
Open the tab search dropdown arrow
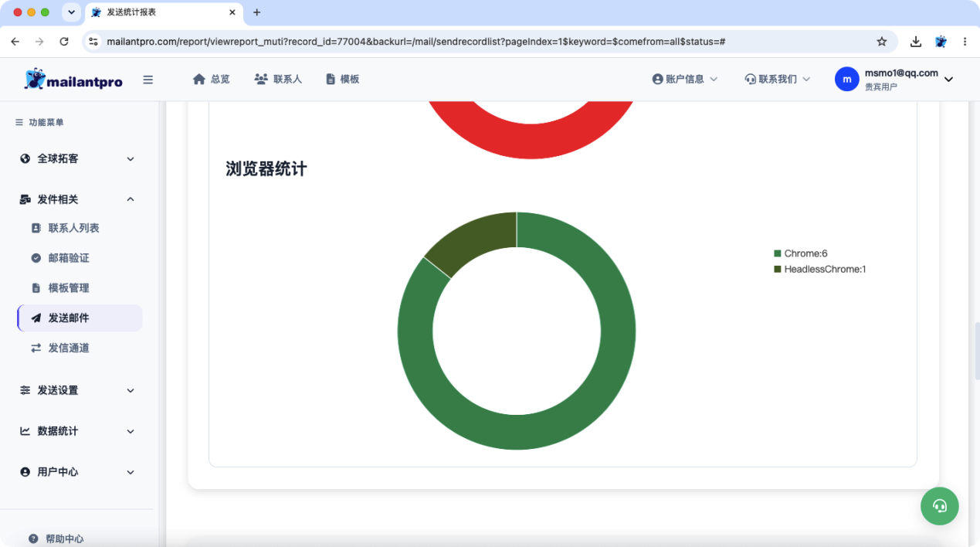click(71, 12)
